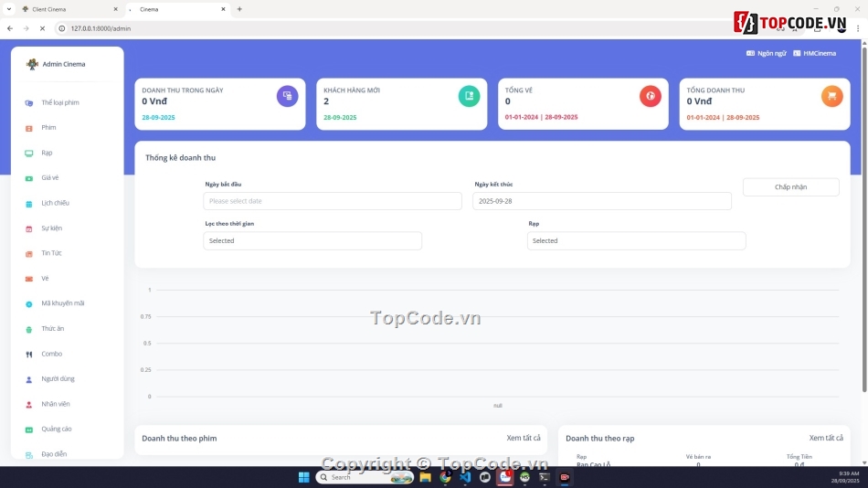The image size is (868, 488).
Task: Open the Rạp filter dropdown
Action: click(x=636, y=241)
